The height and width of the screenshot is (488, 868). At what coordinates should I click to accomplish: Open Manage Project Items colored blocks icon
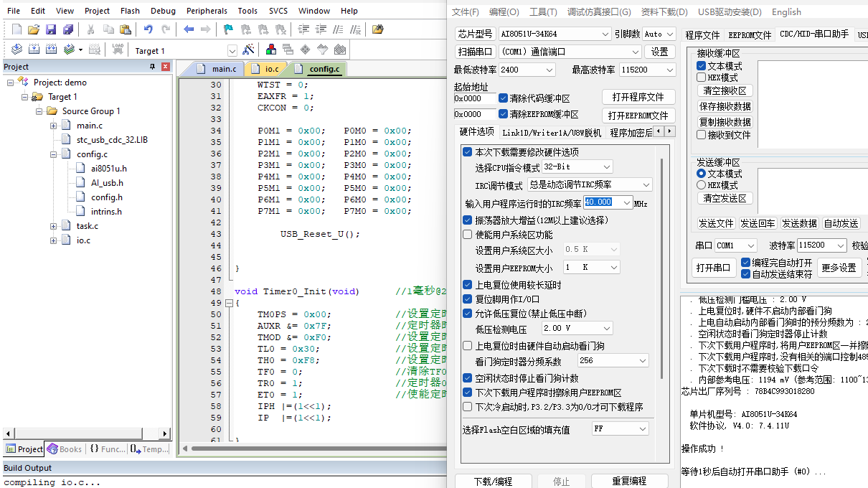point(271,50)
